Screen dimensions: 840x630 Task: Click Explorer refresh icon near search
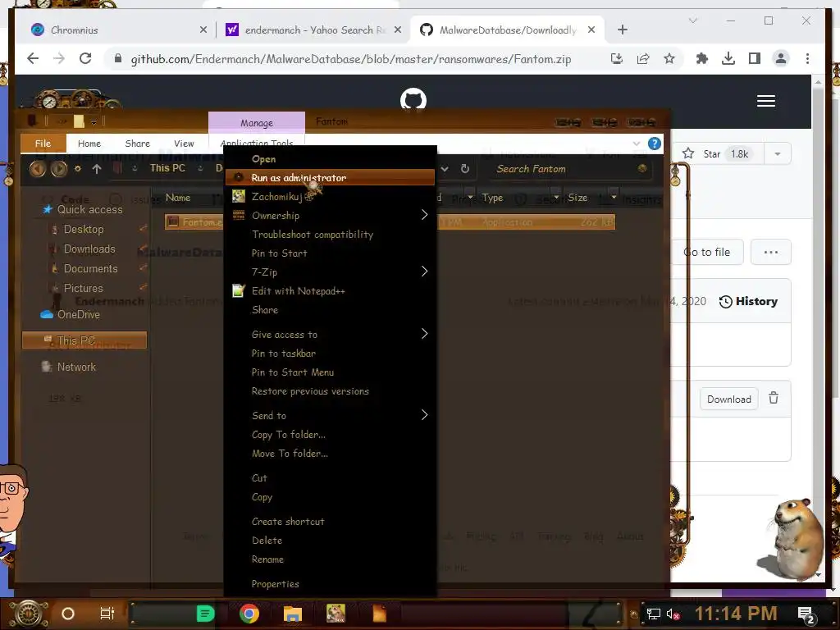(465, 169)
